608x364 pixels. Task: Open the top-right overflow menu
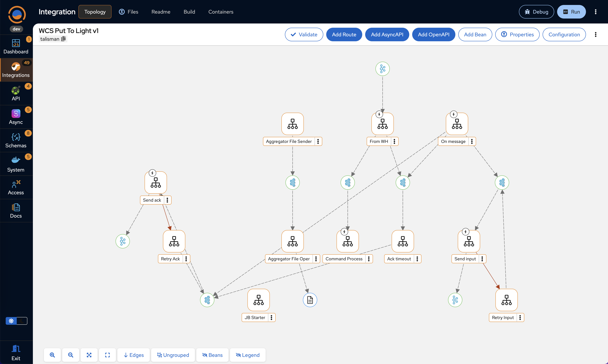click(x=596, y=12)
